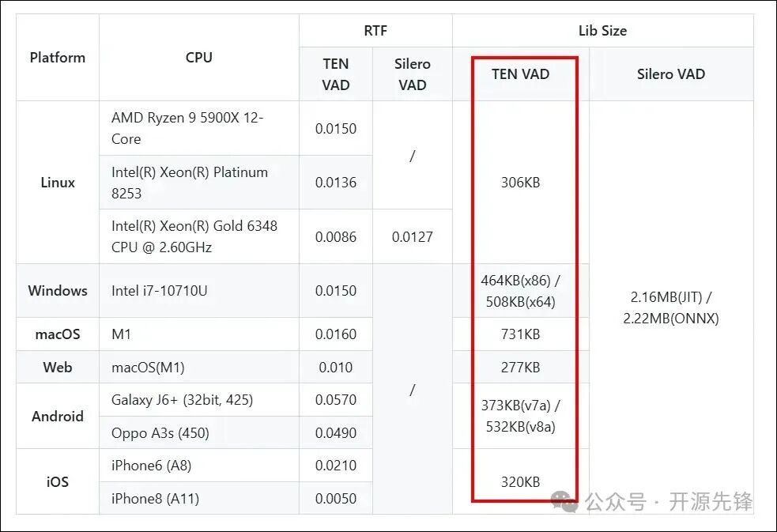The image size is (777, 532).
Task: Click the RTF group header
Action: pos(375,31)
